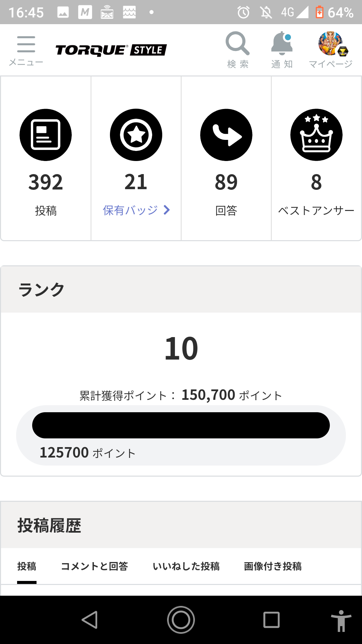Image resolution: width=362 pixels, height=644 pixels.
Task: Tap the accessibility shortcut icon
Action: click(341, 621)
